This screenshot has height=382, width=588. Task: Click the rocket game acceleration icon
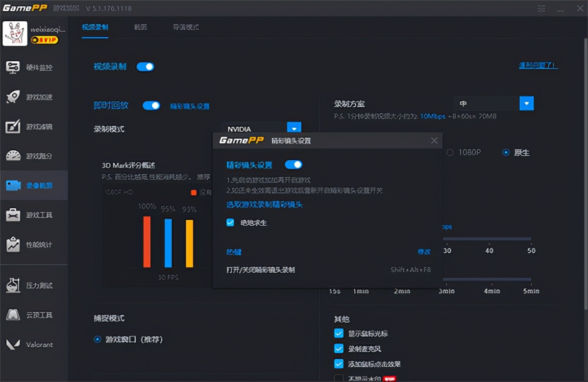tap(13, 97)
